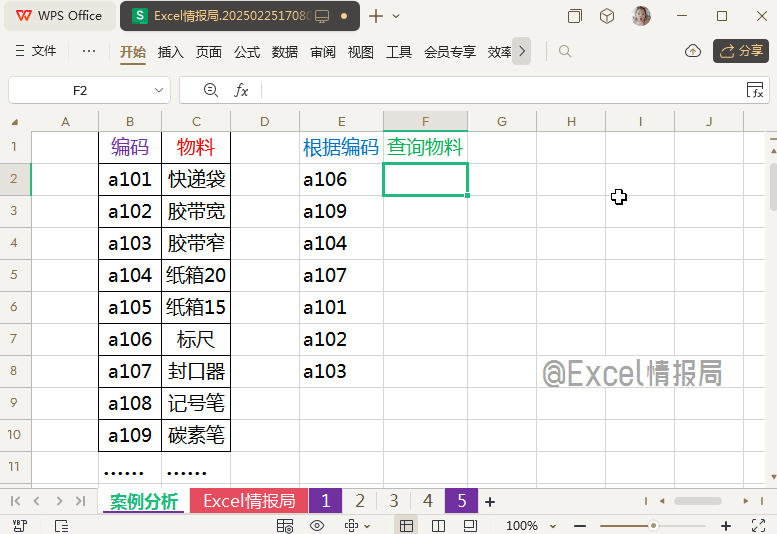Image resolution: width=777 pixels, height=534 pixels.
Task: Click the zoom magnifier icon in formula bar
Action: (211, 90)
